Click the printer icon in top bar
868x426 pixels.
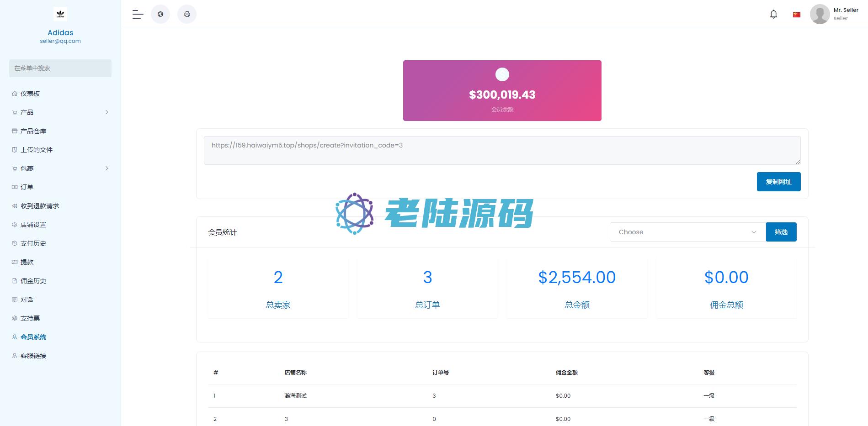click(x=187, y=14)
